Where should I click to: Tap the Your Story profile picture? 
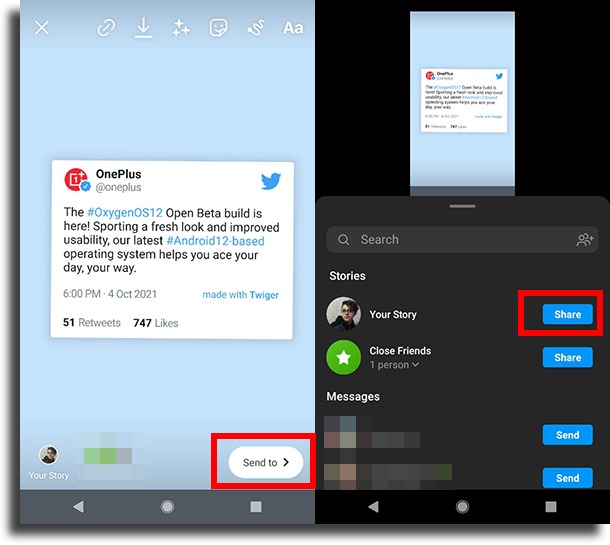(344, 314)
